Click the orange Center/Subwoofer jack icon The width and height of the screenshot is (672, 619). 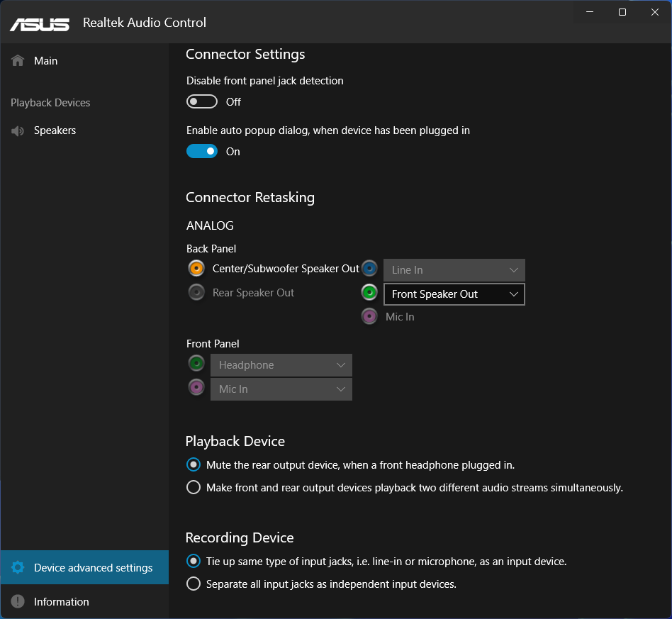[x=196, y=269]
